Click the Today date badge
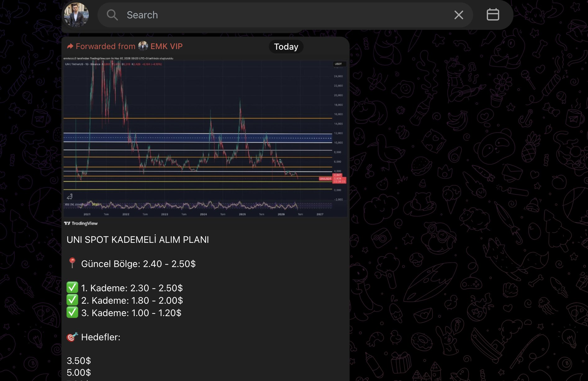Screen dimensions: 588x381 [286, 47]
